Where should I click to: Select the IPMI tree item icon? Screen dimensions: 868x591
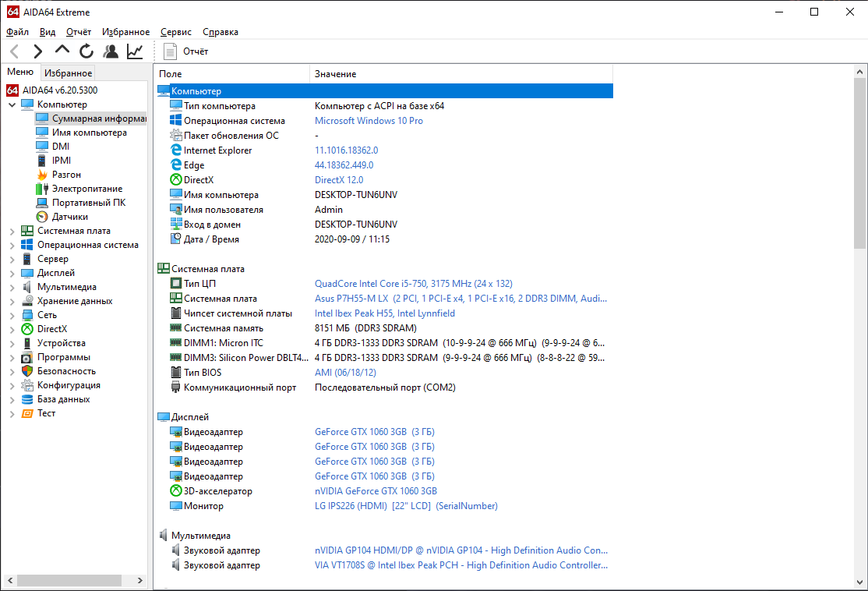(x=42, y=161)
